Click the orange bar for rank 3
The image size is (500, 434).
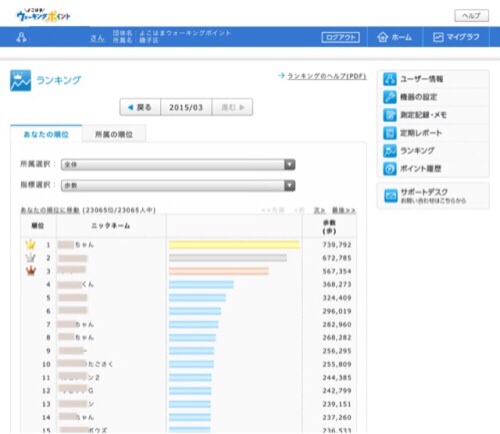[x=219, y=271]
